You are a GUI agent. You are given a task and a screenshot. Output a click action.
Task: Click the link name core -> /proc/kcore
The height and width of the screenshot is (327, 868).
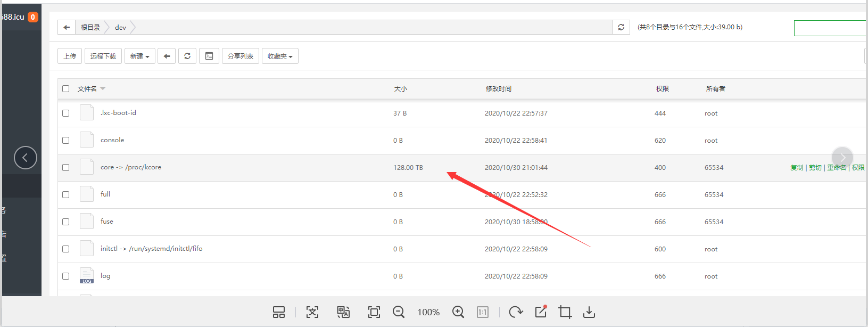[x=131, y=167]
